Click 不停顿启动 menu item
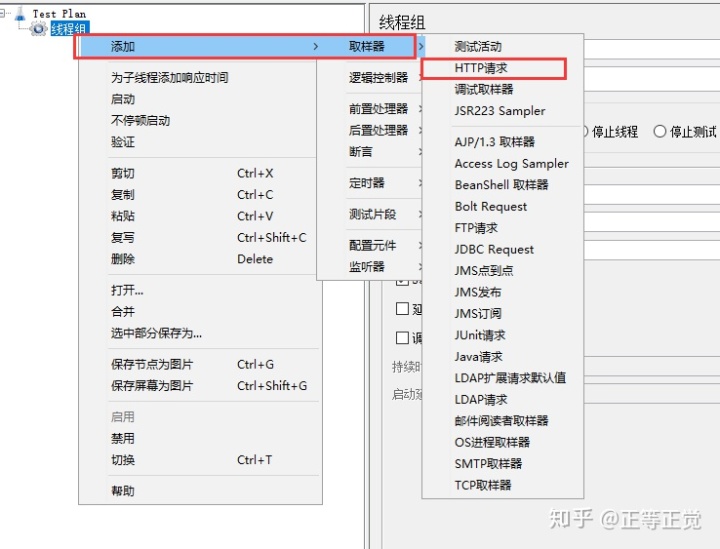 pos(198,121)
